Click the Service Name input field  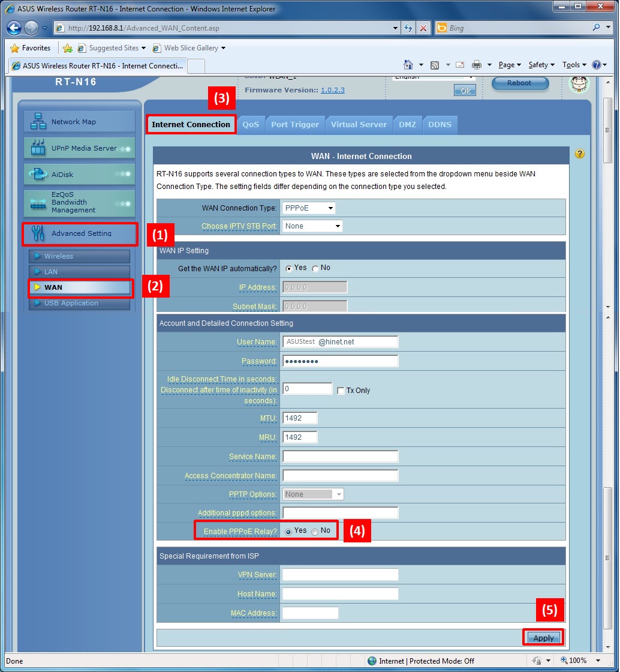341,457
